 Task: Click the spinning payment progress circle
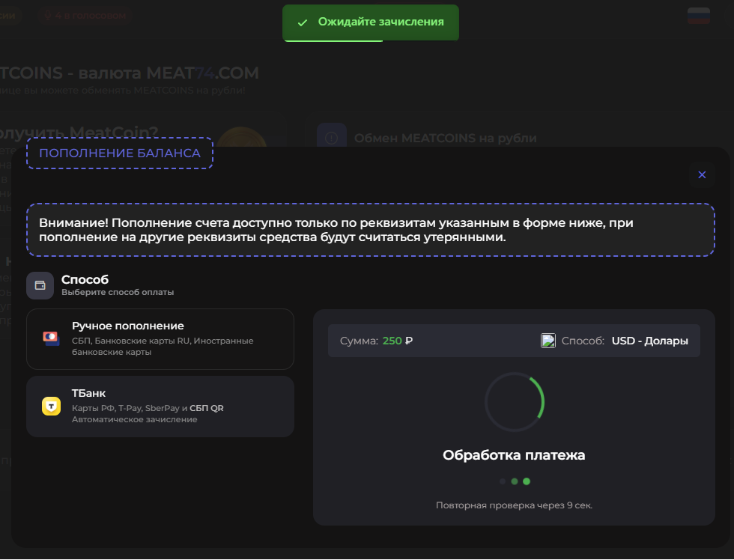point(514,401)
